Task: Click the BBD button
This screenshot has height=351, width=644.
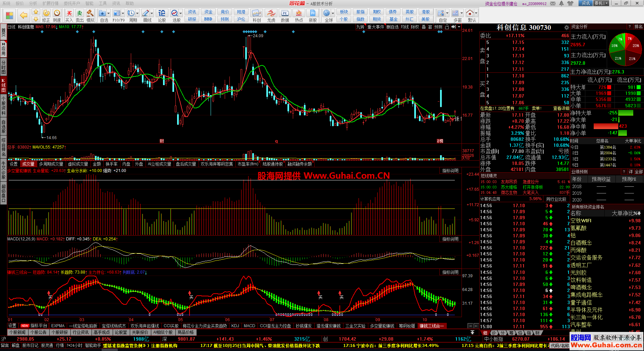Action: point(208,19)
